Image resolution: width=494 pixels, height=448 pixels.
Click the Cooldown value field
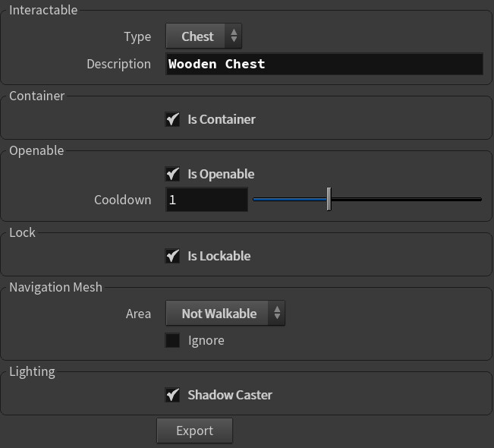(206, 200)
